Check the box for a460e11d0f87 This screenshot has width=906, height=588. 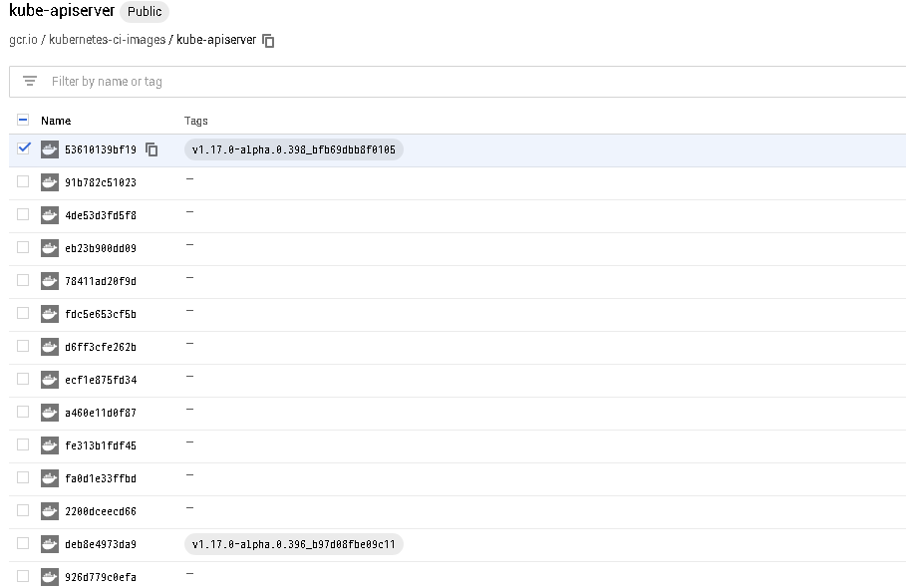click(23, 412)
